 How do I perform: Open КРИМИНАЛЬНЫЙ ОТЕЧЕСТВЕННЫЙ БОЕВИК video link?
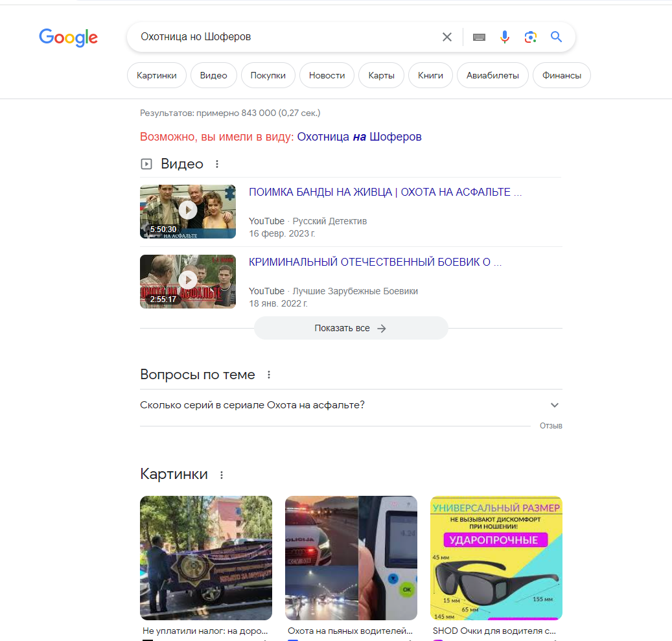(375, 262)
